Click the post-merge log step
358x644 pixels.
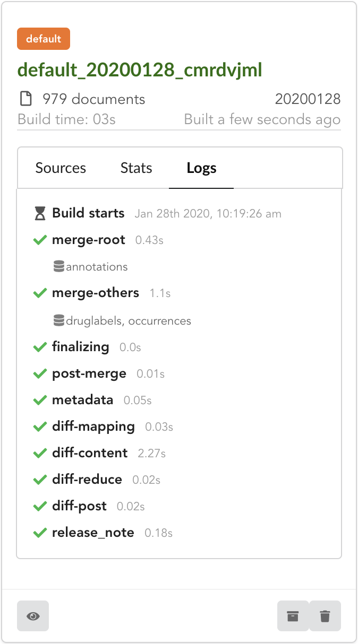89,373
